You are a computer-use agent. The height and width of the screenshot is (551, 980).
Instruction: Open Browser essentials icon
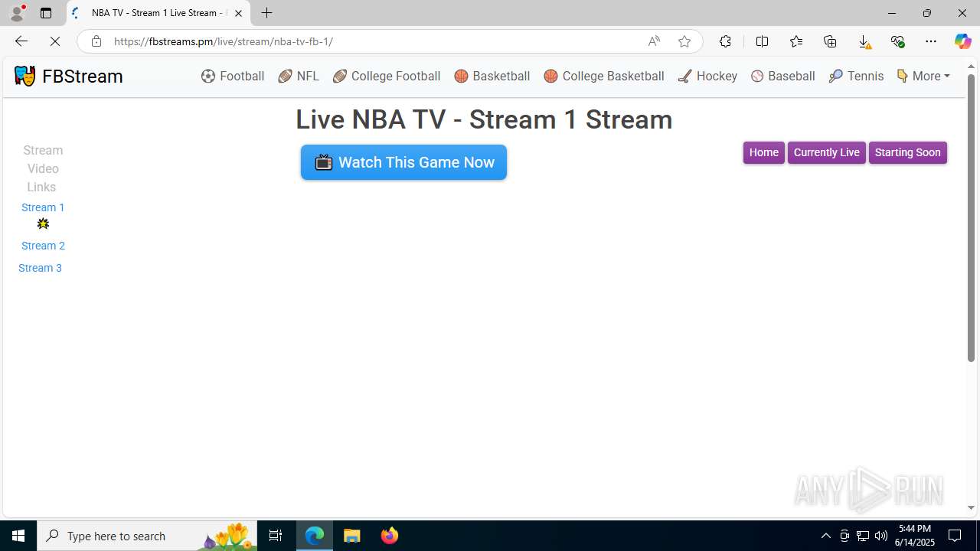click(897, 41)
